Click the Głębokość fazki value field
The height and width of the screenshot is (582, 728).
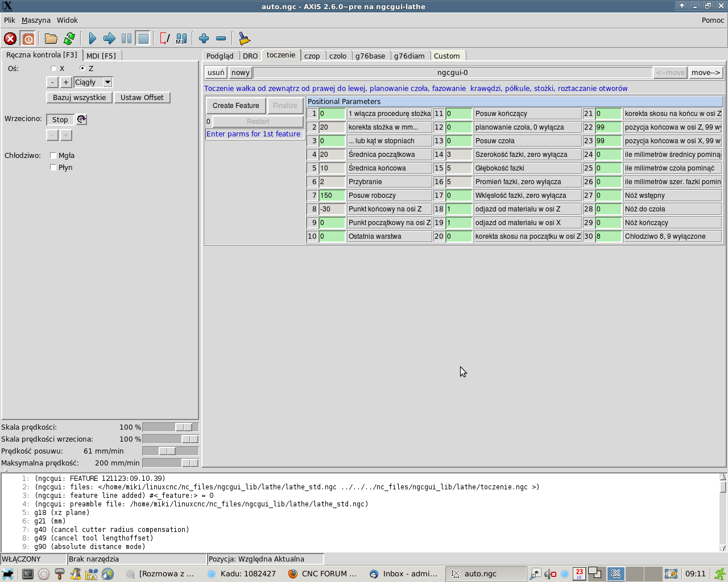coord(459,168)
